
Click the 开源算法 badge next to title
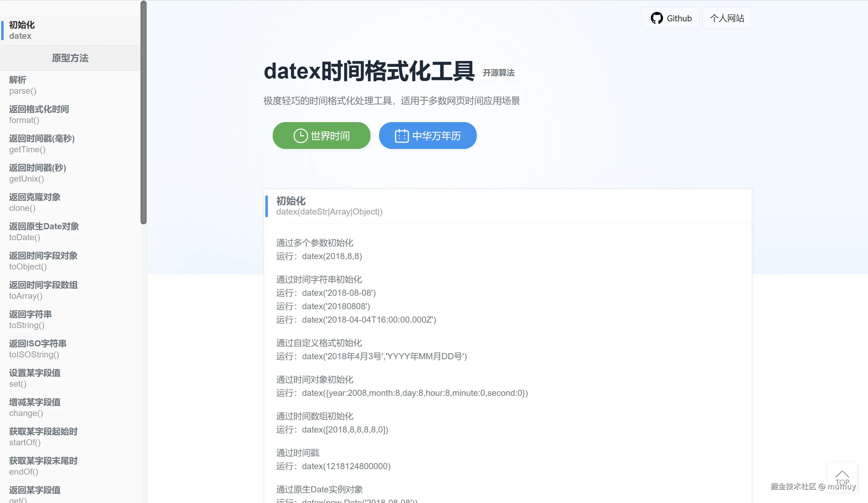click(498, 73)
